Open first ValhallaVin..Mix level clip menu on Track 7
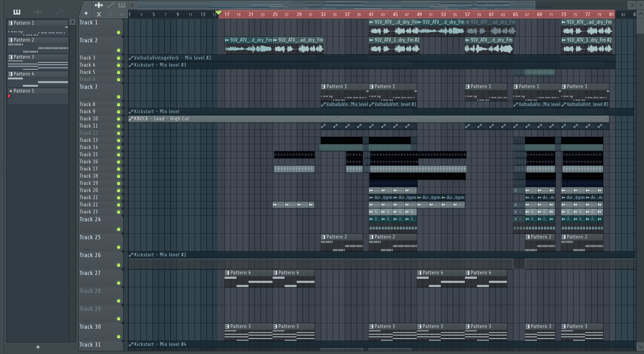 click(x=323, y=104)
